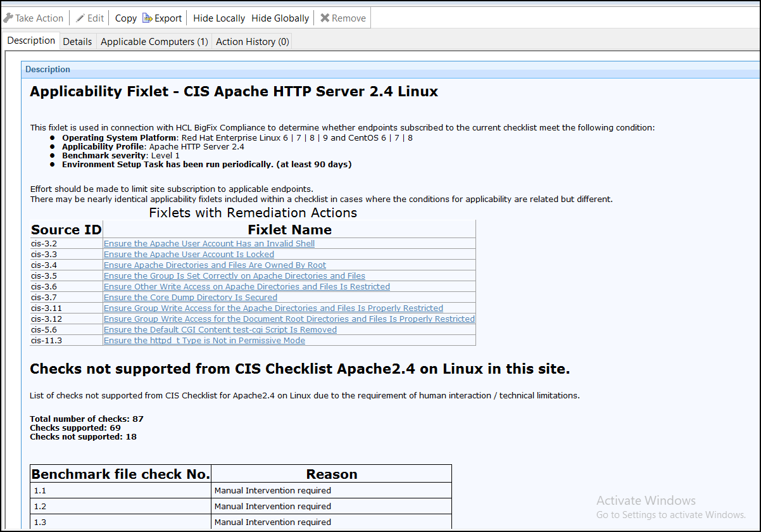Image resolution: width=761 pixels, height=532 pixels.
Task: Open the Document Root Group Write Access fixlet
Action: pos(289,319)
